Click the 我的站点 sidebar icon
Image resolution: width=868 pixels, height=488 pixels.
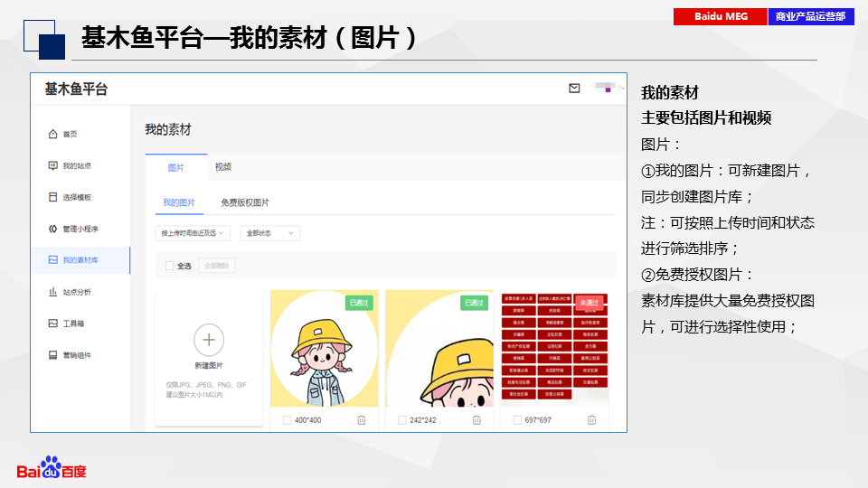(x=52, y=165)
